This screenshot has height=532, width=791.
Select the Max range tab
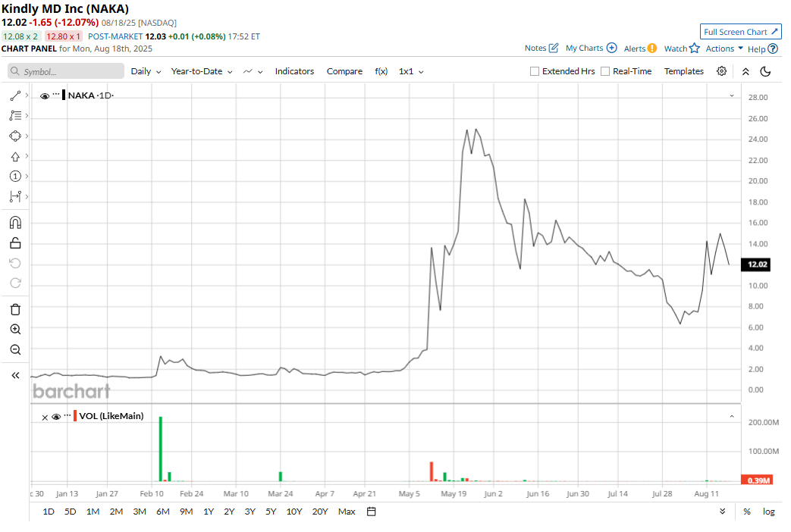point(347,512)
